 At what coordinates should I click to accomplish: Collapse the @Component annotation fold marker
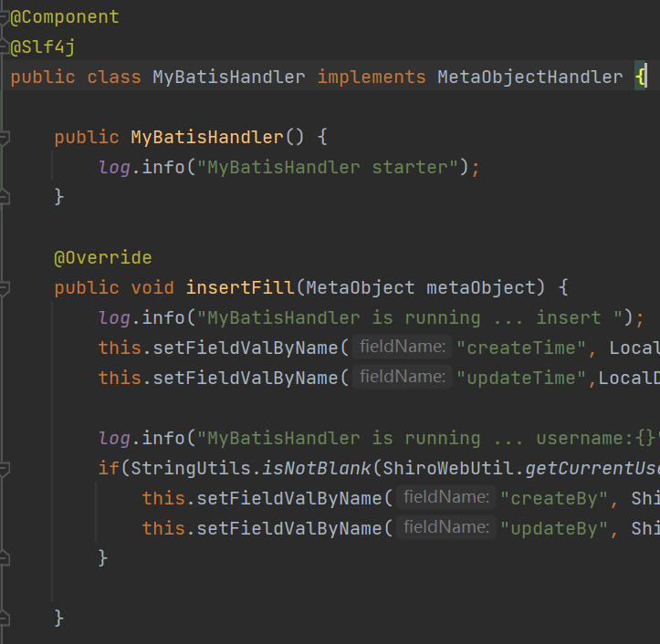pos(4,18)
